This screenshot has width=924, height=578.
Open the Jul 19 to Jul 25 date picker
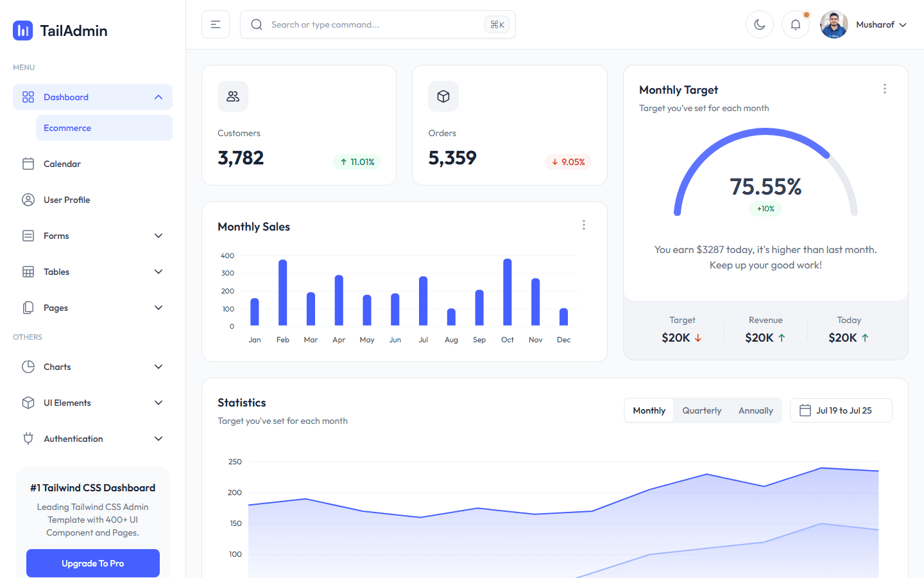[x=841, y=410]
